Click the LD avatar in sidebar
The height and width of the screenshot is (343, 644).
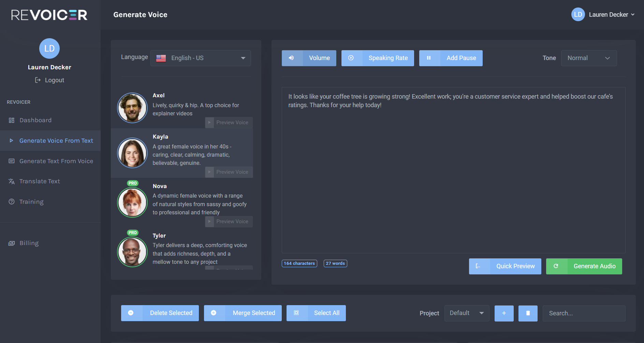click(x=49, y=48)
